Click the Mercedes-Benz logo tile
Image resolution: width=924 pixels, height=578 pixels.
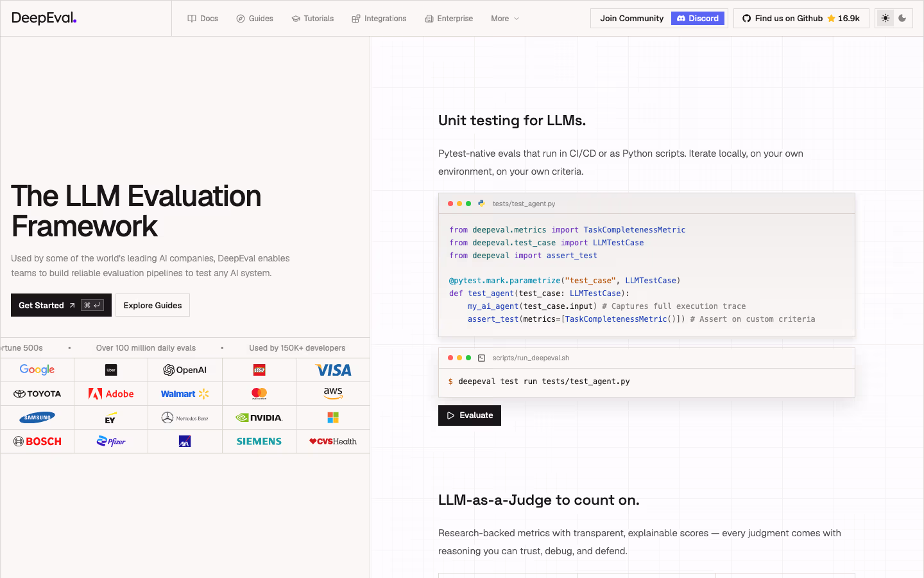pos(185,417)
